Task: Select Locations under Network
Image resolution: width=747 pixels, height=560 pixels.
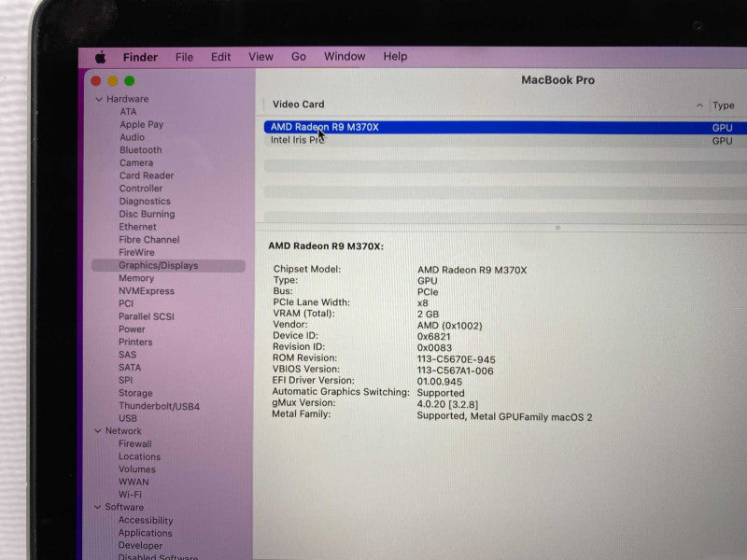Action: 139,456
